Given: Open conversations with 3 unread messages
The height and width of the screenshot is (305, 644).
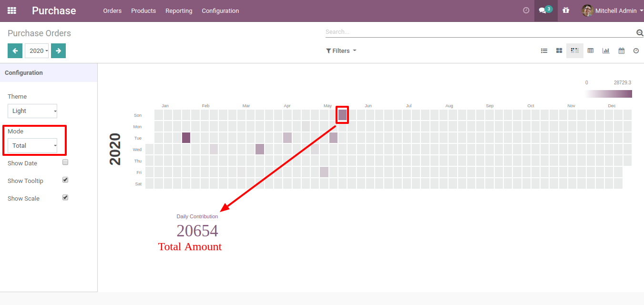Looking at the screenshot, I should click(x=545, y=10).
